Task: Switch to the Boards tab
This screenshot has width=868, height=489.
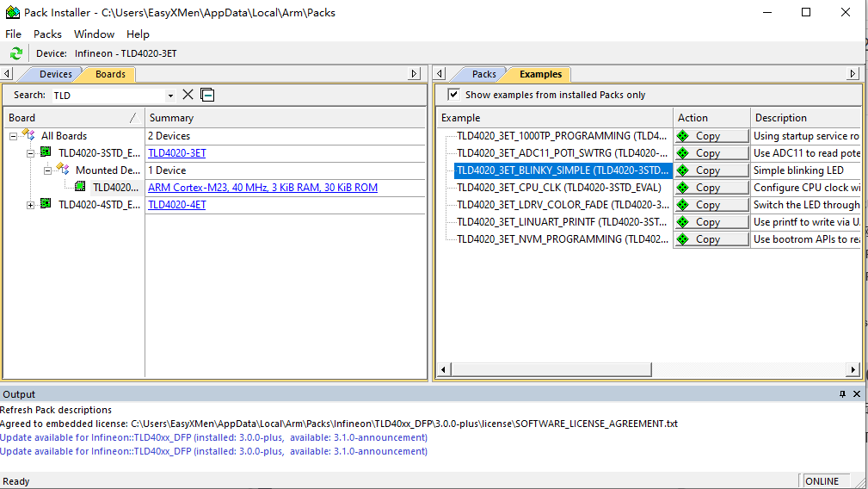Action: tap(110, 74)
